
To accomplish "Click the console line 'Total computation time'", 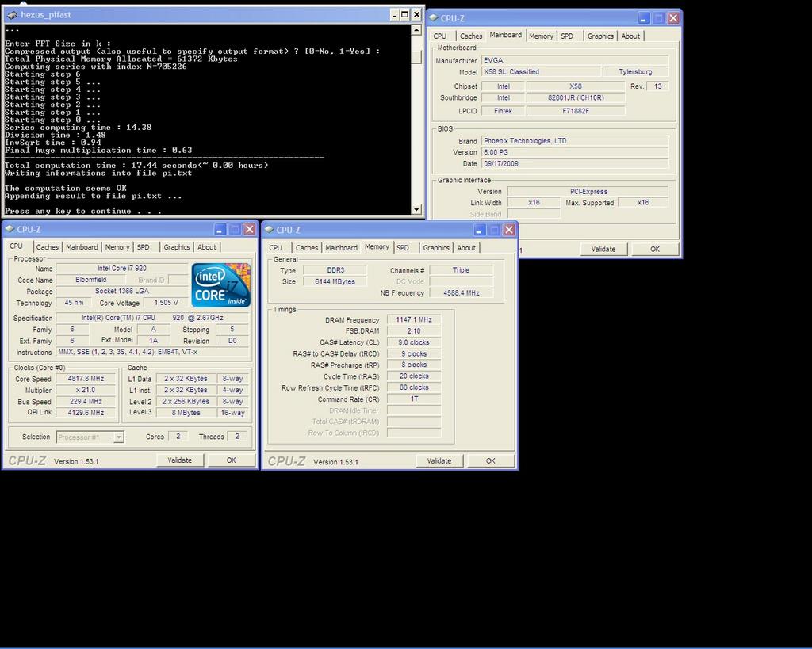I will (x=136, y=166).
